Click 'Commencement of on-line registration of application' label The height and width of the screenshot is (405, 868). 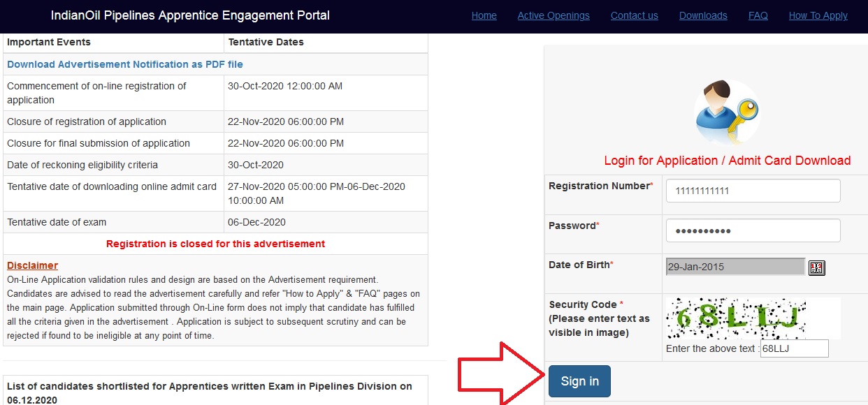click(x=96, y=93)
